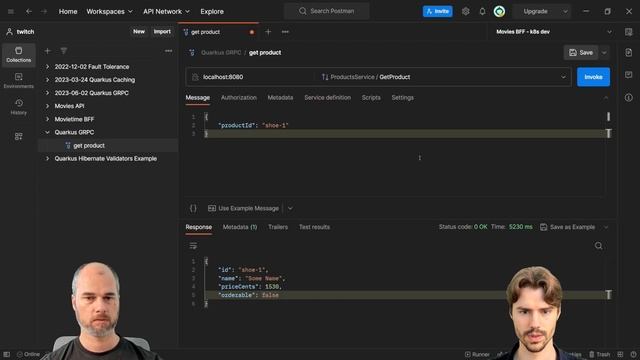Switch to the Authorization tab
This screenshot has height=360, width=640.
pos(239,98)
